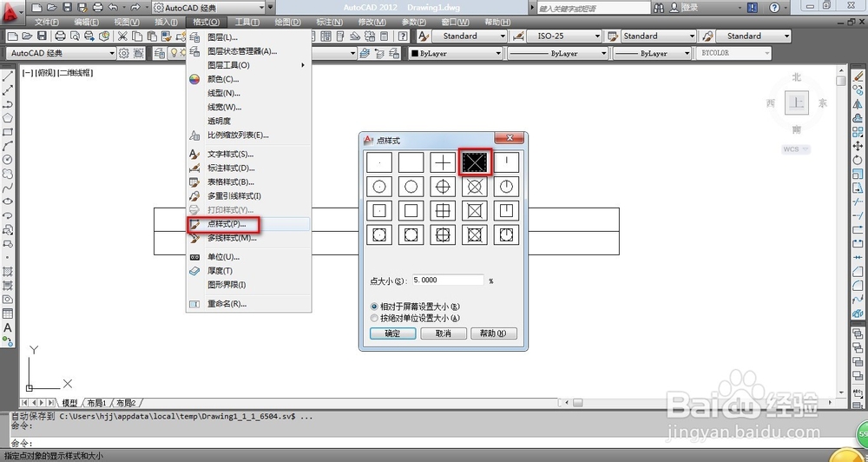This screenshot has height=462, width=868.
Task: Select Polygon tool in draw toolbar
Action: (x=8, y=118)
